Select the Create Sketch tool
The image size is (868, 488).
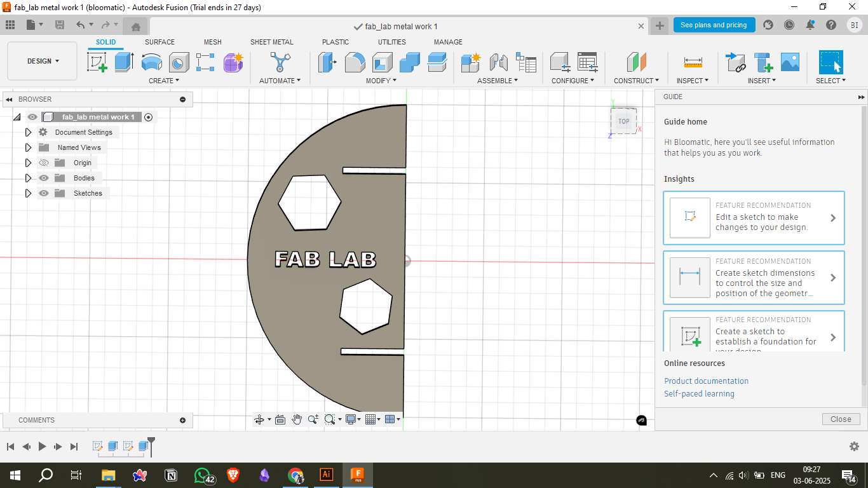(97, 62)
